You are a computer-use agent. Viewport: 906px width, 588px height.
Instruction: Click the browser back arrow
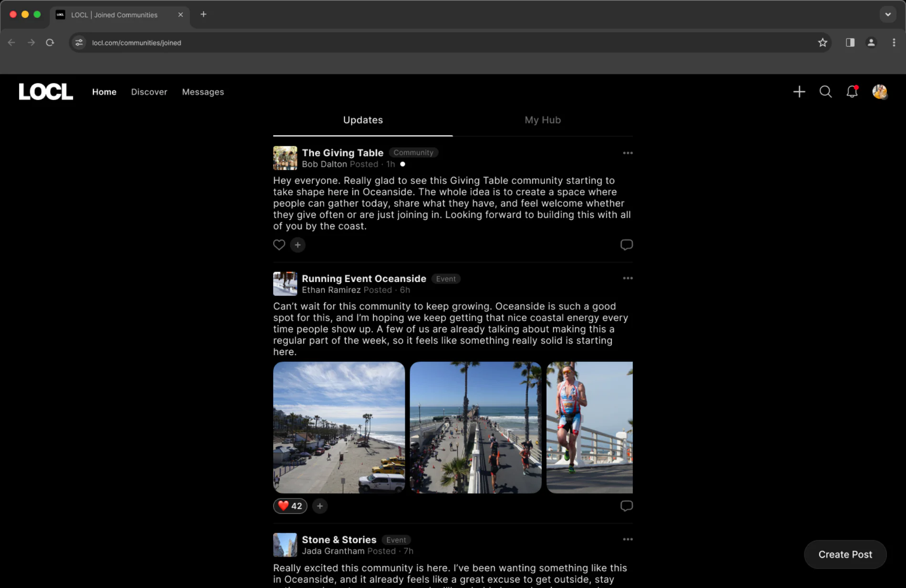pyautogui.click(x=11, y=42)
